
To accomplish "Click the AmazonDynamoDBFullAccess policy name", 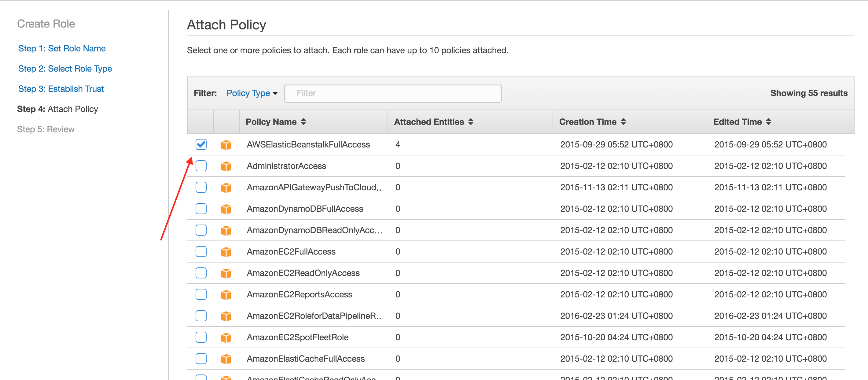I will (305, 209).
